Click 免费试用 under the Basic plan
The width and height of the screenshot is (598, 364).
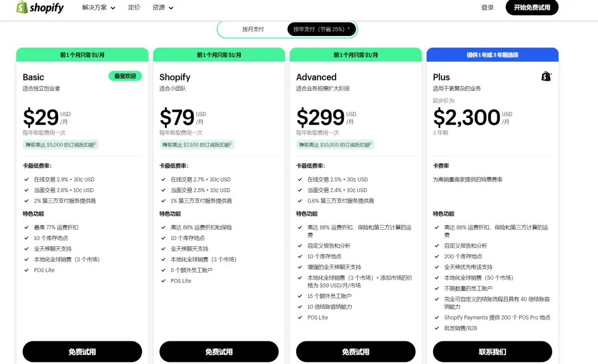[x=82, y=351]
